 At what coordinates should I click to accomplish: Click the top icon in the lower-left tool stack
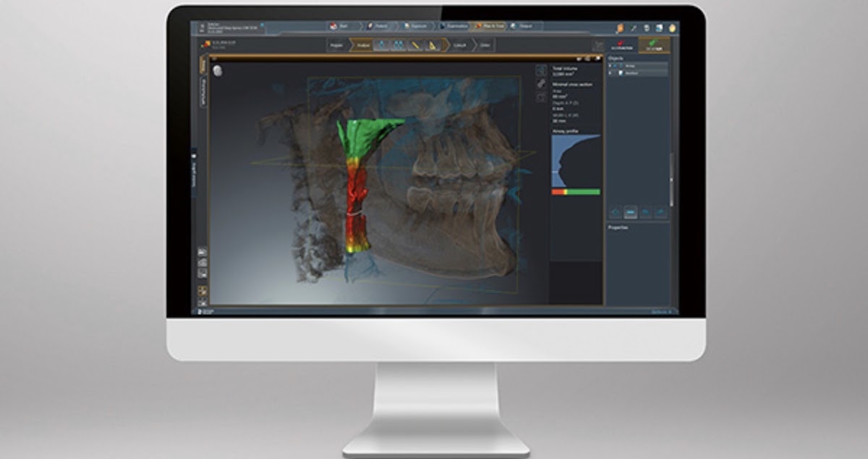point(203,252)
